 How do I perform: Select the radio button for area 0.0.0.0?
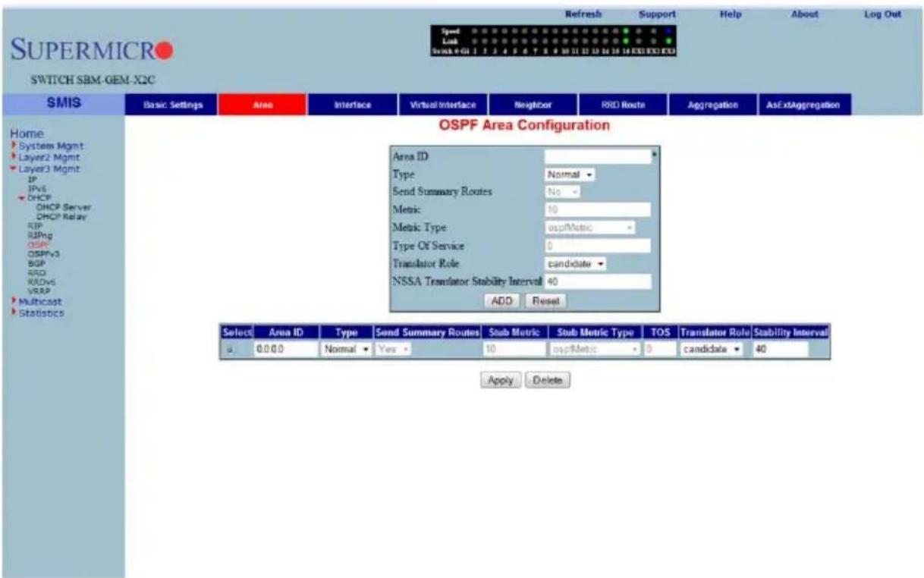pyautogui.click(x=230, y=350)
